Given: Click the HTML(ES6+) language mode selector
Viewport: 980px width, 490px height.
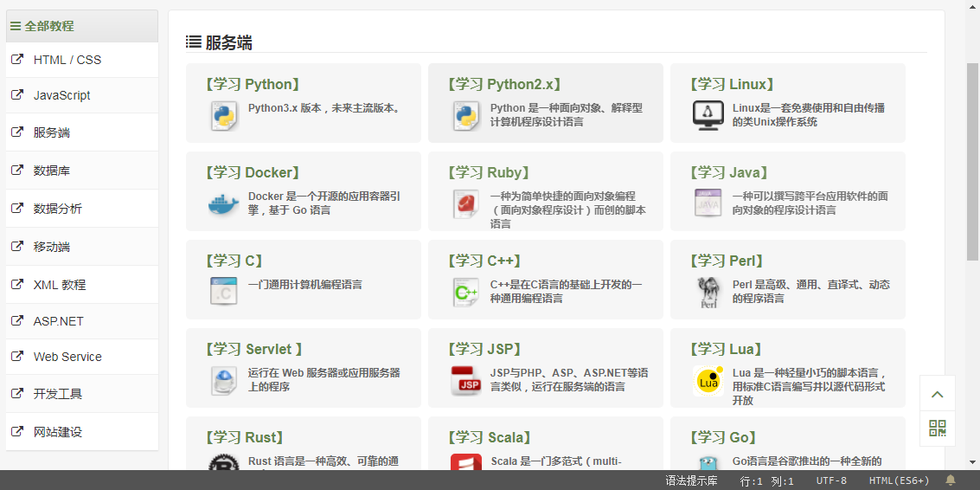Looking at the screenshot, I should tap(900, 480).
